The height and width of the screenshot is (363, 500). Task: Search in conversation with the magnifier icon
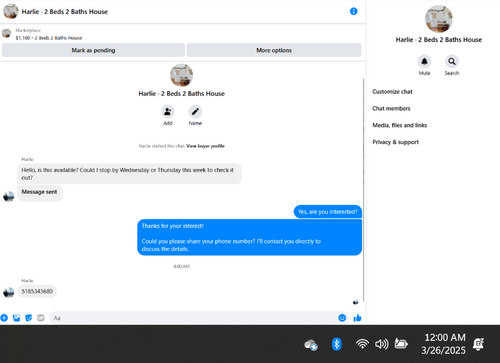click(x=452, y=61)
